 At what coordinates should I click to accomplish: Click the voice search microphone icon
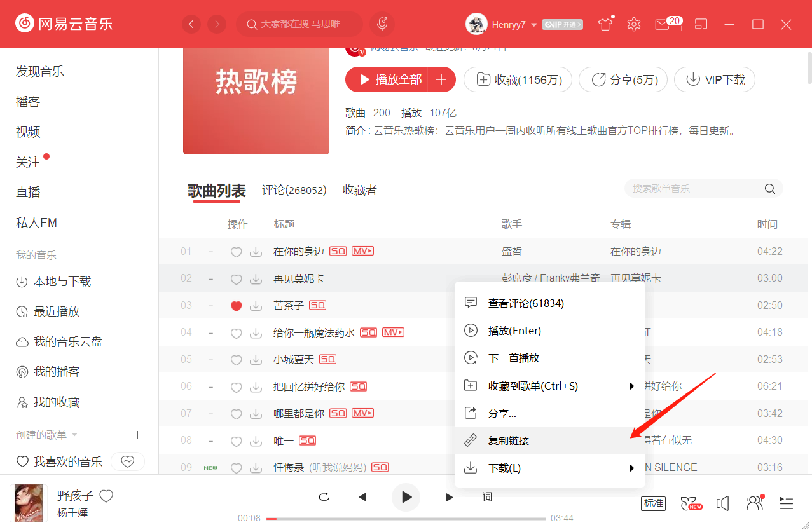pyautogui.click(x=382, y=24)
